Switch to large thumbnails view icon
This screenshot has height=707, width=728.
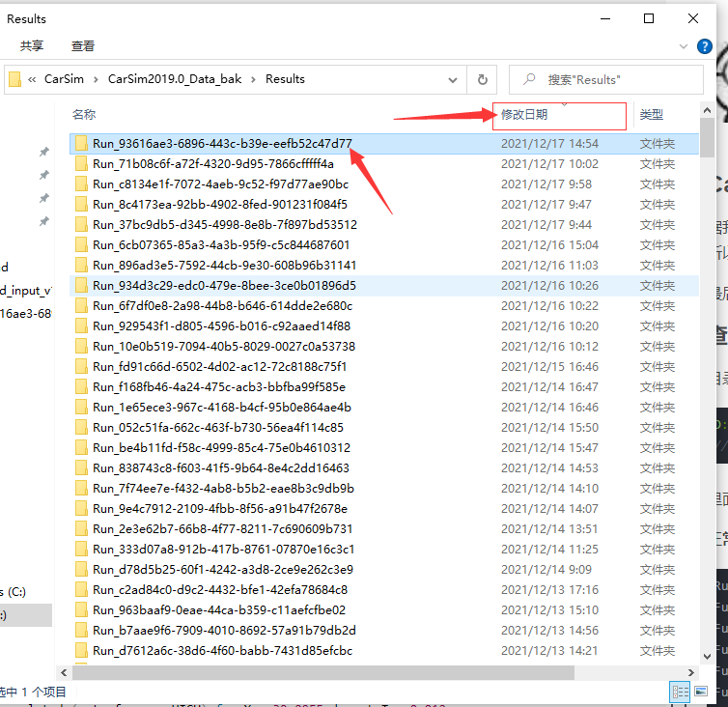point(701,692)
